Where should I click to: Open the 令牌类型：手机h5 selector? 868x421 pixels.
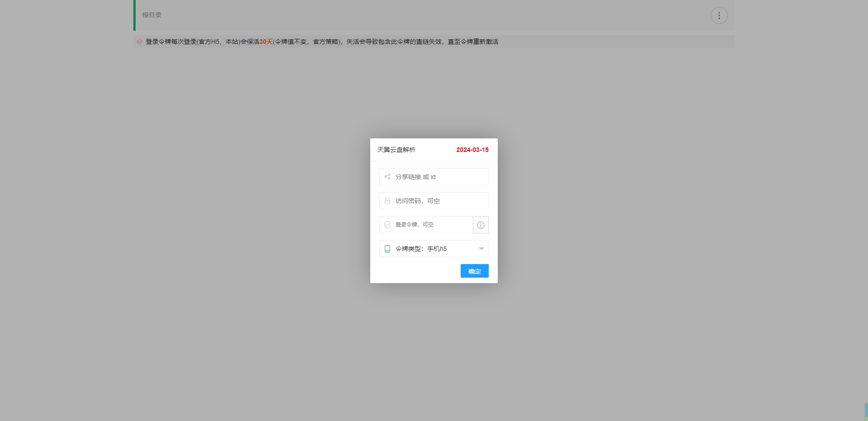point(434,249)
